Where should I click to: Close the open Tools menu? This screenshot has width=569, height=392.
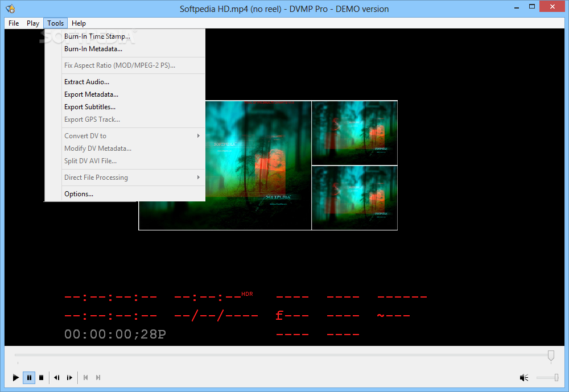(56, 23)
